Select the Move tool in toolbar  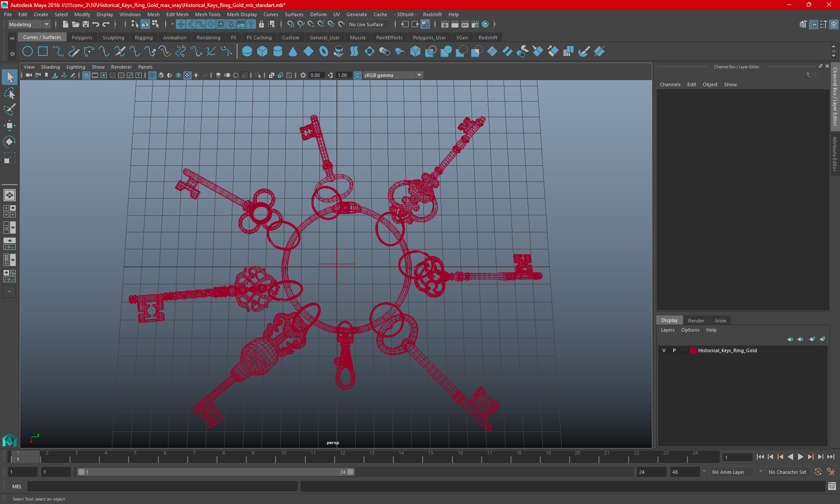click(x=9, y=125)
